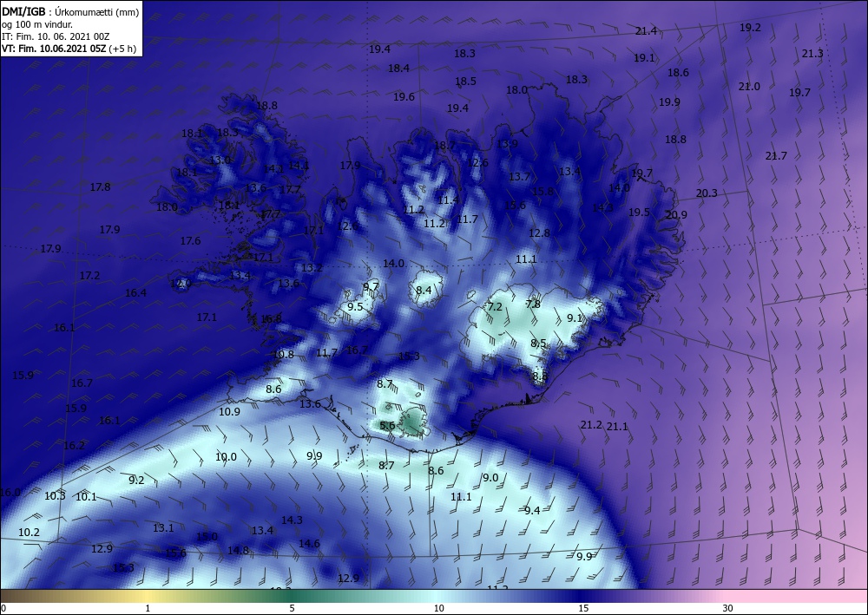Click the 15.0 value label
This screenshot has width=868, height=615.
[x=207, y=537]
